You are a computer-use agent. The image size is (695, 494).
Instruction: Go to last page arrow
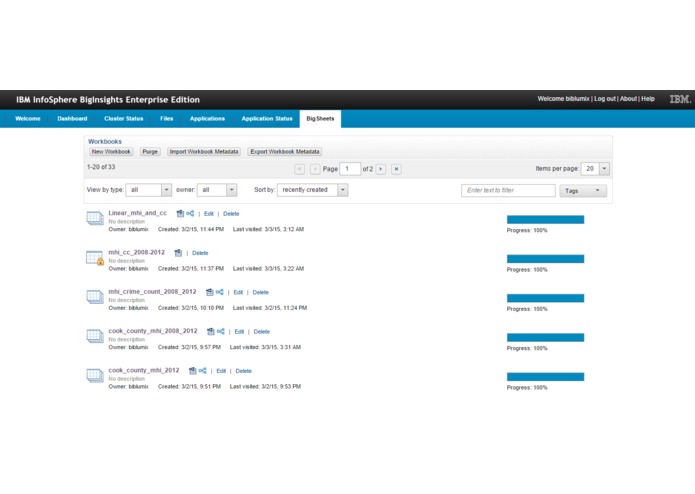(x=397, y=169)
